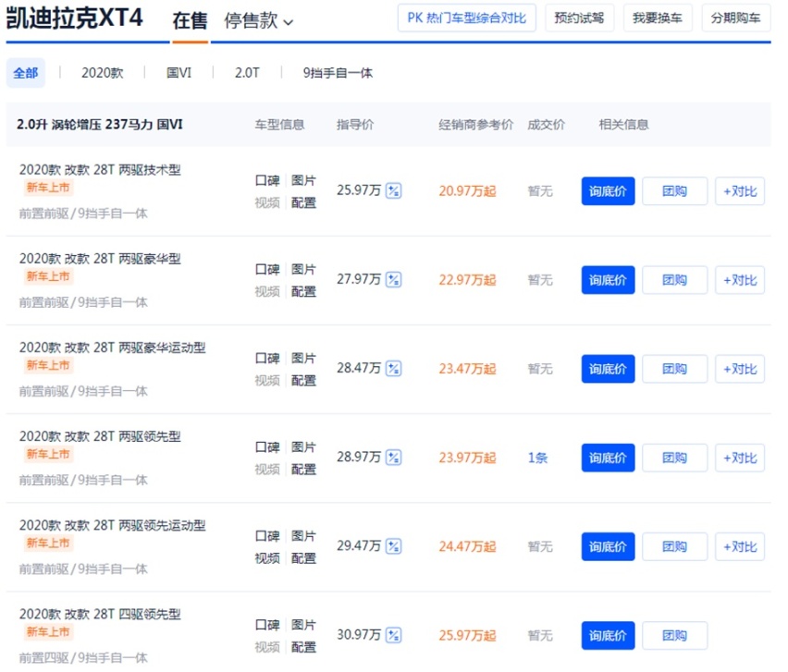Select the 全部 filter

tap(26, 73)
